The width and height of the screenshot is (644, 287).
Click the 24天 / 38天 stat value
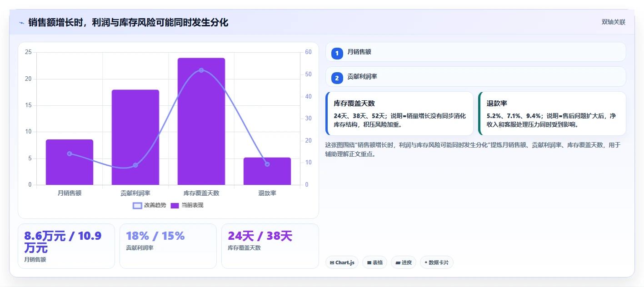point(260,236)
